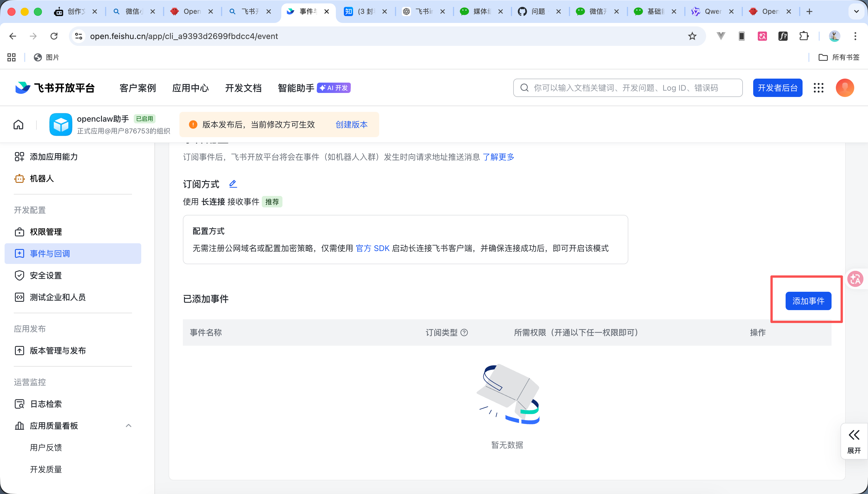Toggle the bookmark star in address bar
The image size is (868, 494).
[x=691, y=36]
